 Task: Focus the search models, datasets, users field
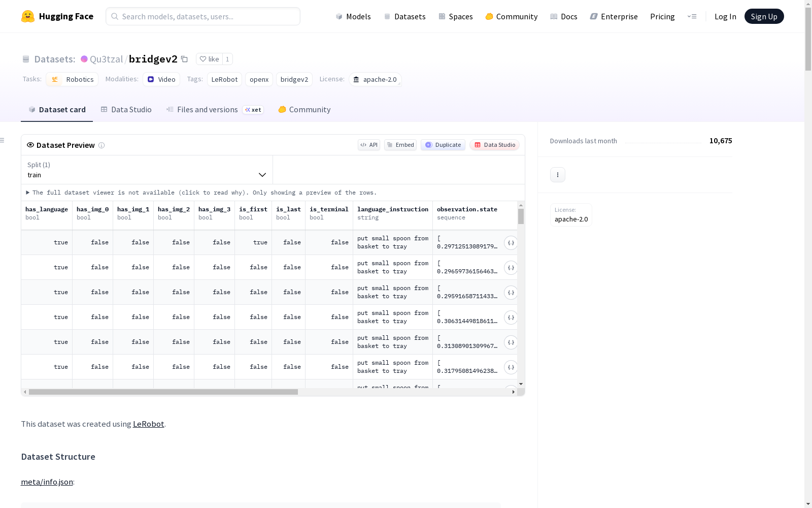(203, 16)
